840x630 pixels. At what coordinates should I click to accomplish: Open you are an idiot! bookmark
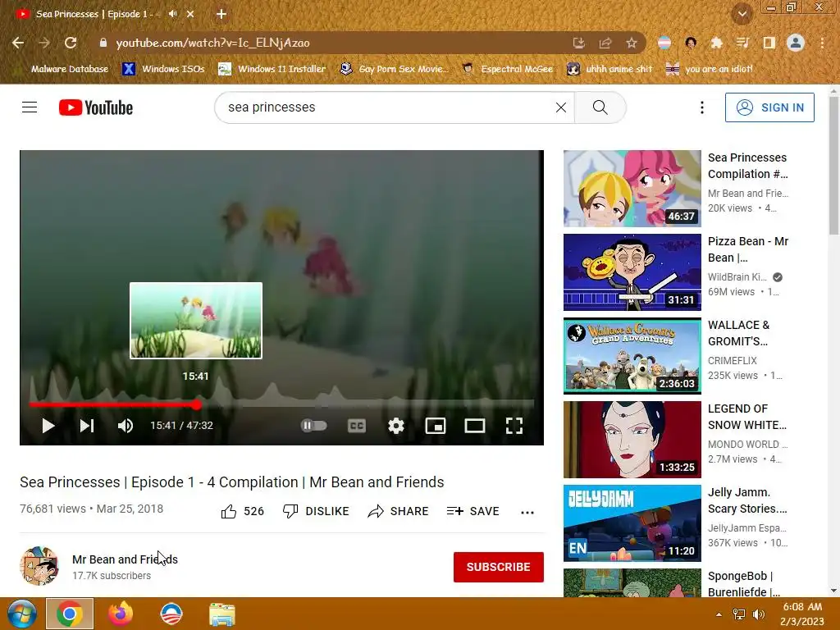coord(709,69)
